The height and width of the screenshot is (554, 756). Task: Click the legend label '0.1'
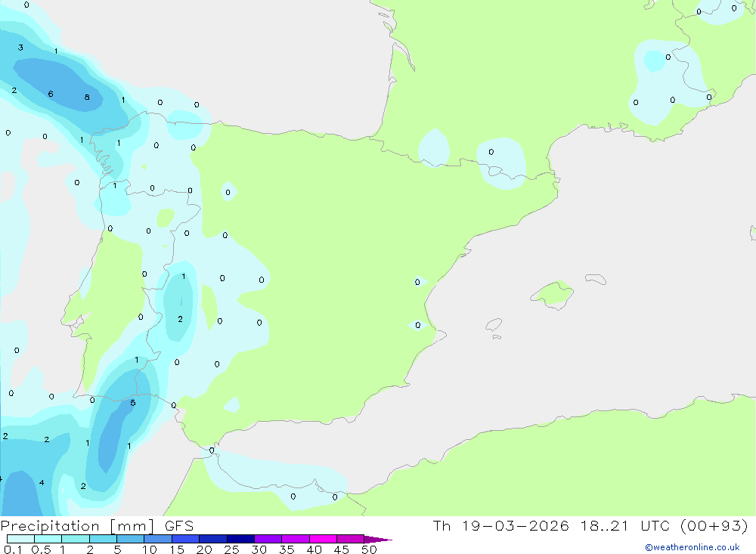(x=13, y=549)
